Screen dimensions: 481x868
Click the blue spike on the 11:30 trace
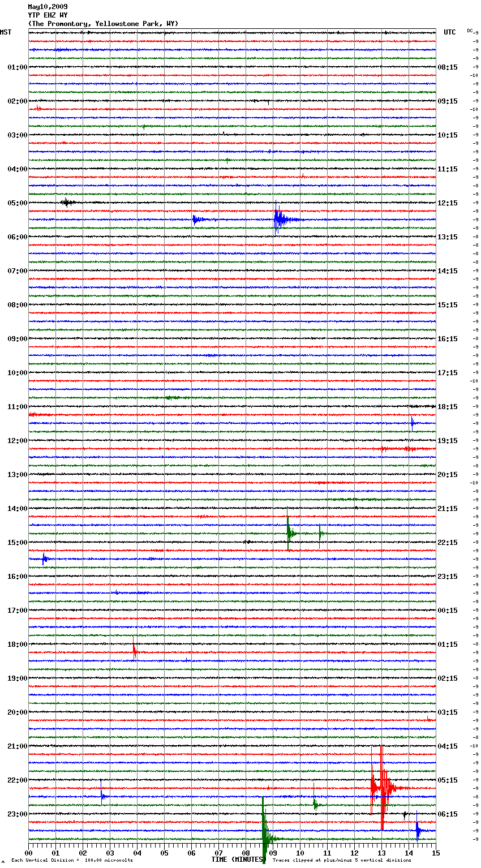413,423
